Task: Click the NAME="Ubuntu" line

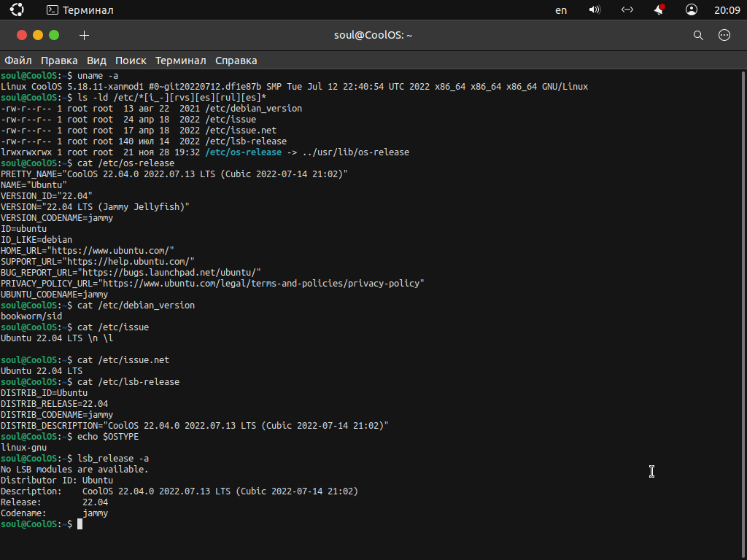Action: tap(34, 185)
